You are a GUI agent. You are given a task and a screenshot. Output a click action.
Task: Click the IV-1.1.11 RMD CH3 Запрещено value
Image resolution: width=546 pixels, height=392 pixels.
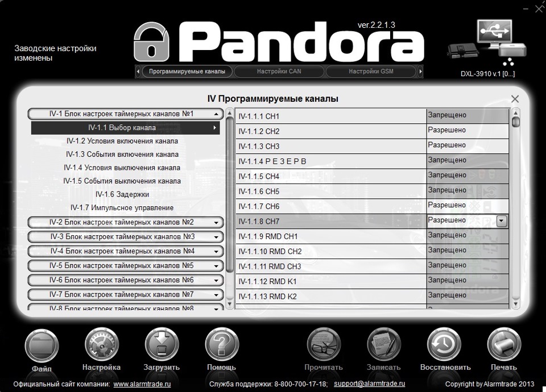tap(468, 266)
